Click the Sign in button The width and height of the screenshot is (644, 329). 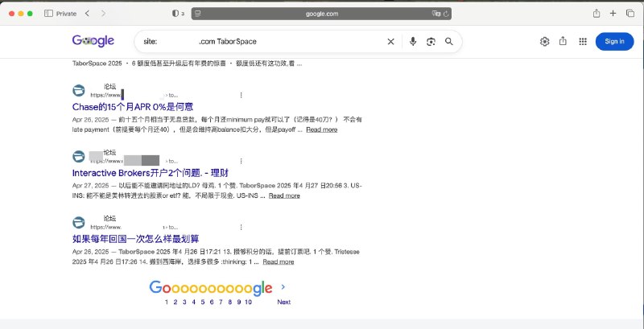pyautogui.click(x=614, y=42)
